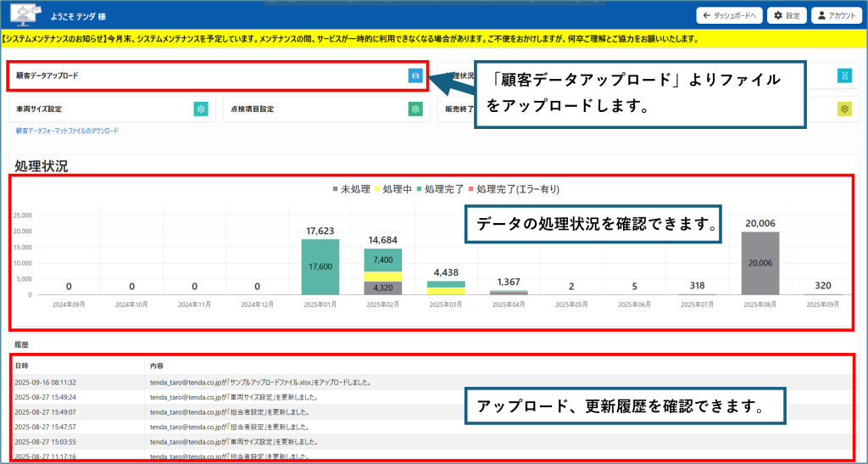Click the car icon on 顧客データアップロード card
This screenshot has height=464, width=868.
point(415,75)
